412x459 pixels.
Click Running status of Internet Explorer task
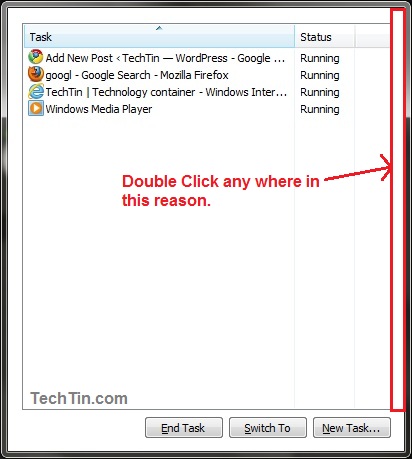[320, 92]
